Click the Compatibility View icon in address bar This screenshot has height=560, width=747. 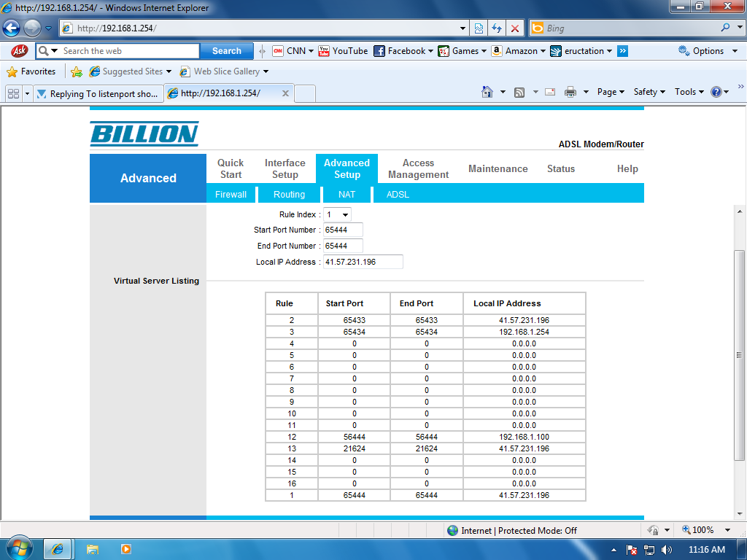click(x=479, y=28)
